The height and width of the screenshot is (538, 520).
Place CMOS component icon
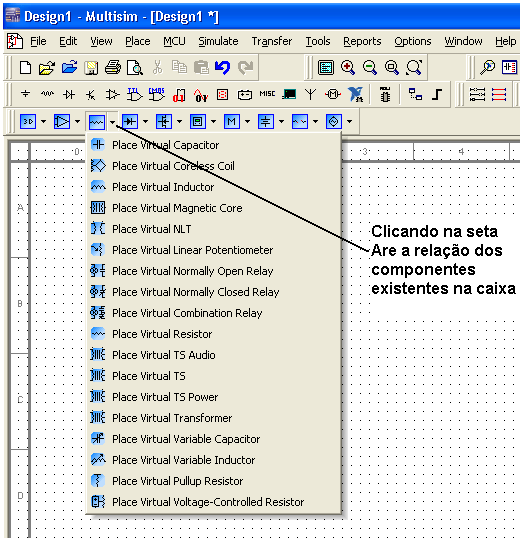(156, 94)
